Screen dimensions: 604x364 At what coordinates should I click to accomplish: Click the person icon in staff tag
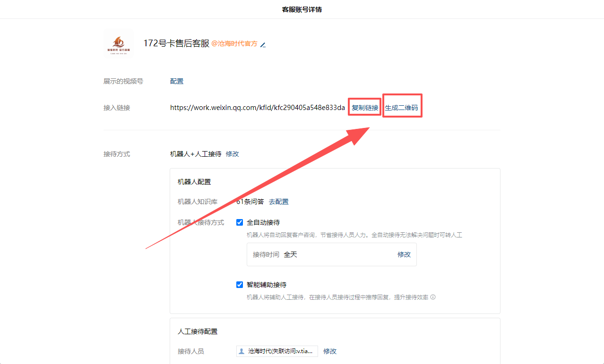point(242,351)
